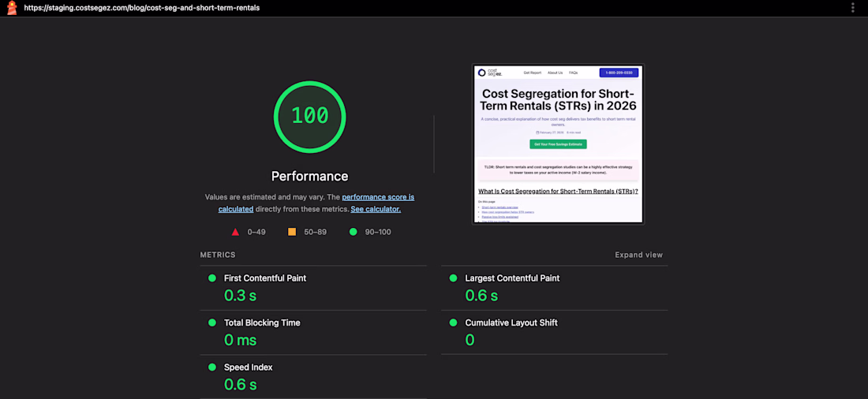Click green dot beside First Contentful Paint
The width and height of the screenshot is (868, 399).
pos(211,278)
